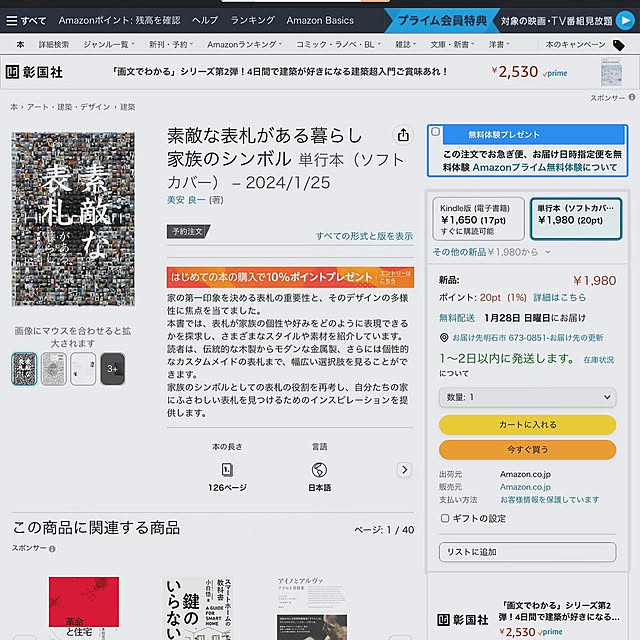Click the 予約注文 badge

click(x=188, y=231)
